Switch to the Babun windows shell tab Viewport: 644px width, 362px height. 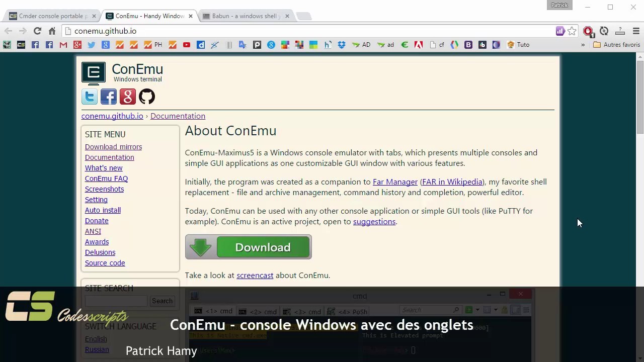tap(247, 16)
